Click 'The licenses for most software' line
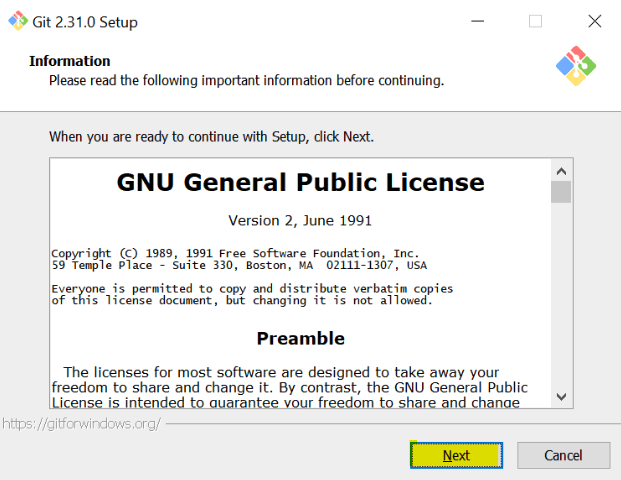 (x=281, y=372)
